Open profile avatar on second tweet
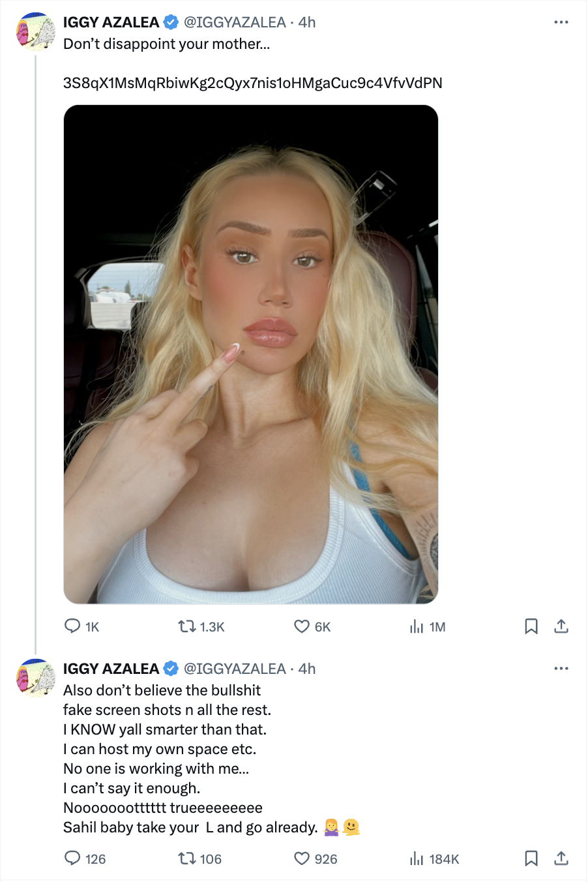Screen dimensions: 588x882 pos(36,678)
